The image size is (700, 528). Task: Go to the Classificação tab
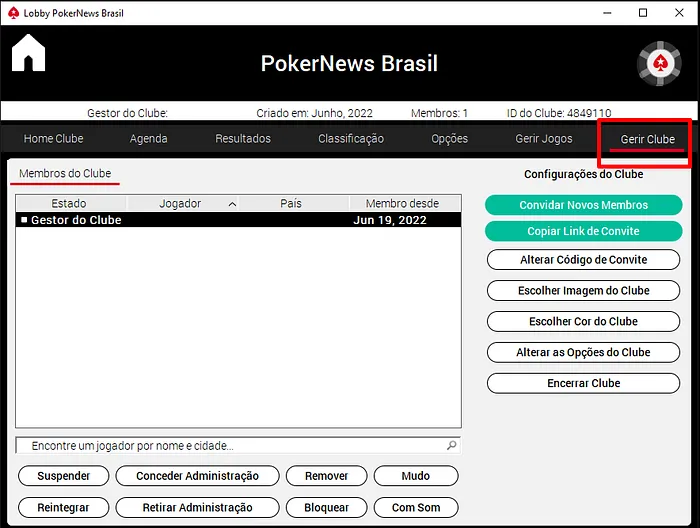(x=351, y=139)
